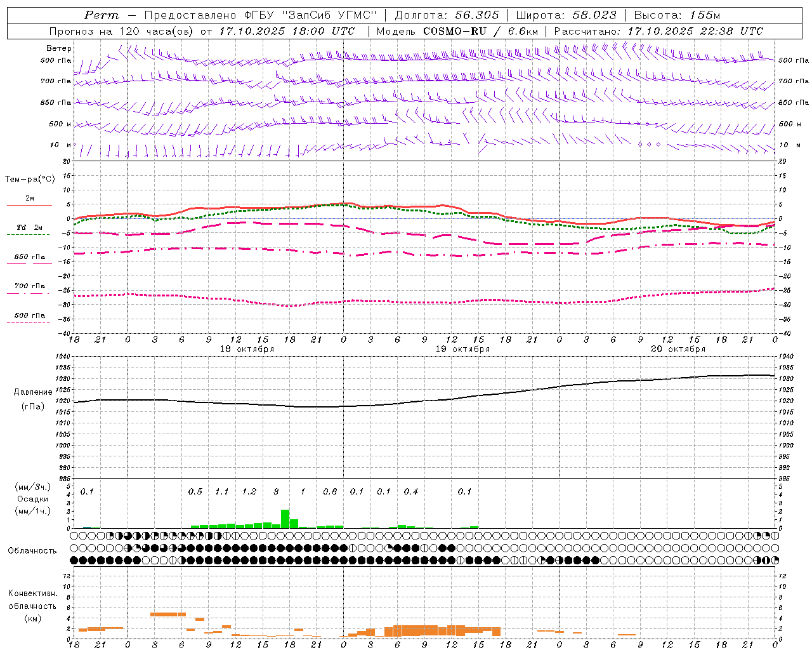Click the highest orange convective cloud bar
The height and width of the screenshot is (650, 812).
(x=168, y=614)
